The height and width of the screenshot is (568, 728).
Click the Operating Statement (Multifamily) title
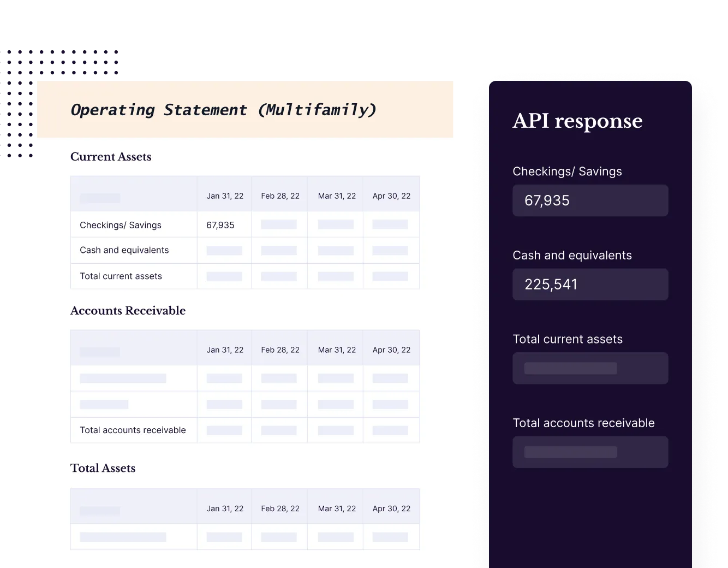pyautogui.click(x=223, y=110)
